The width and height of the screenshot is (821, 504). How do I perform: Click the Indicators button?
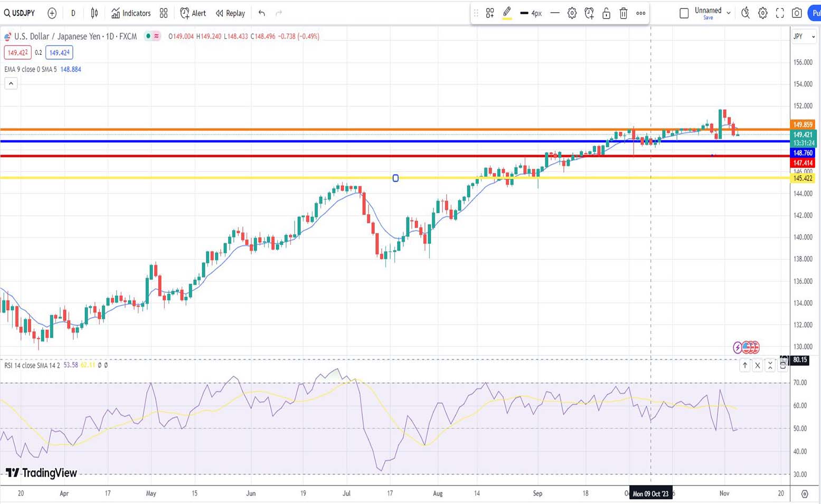(x=131, y=13)
